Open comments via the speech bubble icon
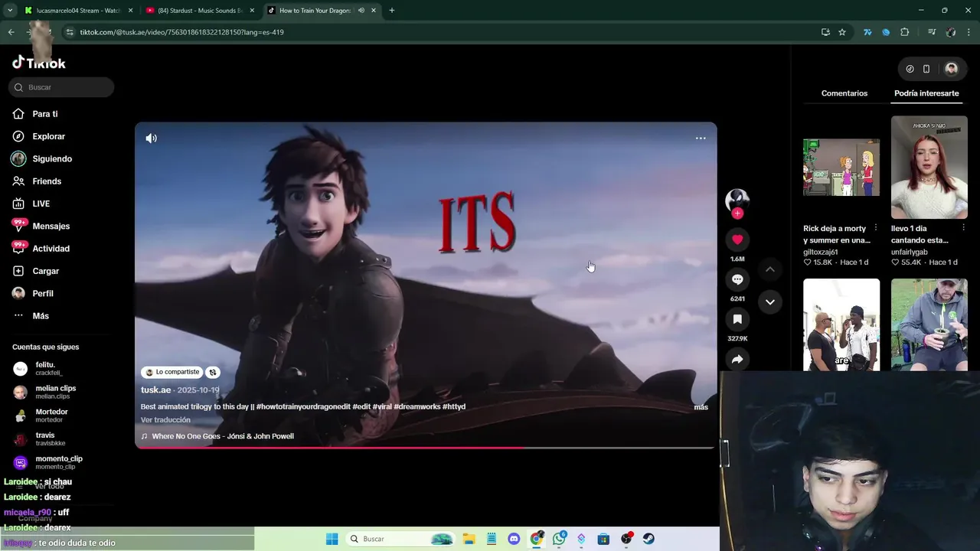The width and height of the screenshot is (980, 551). pyautogui.click(x=737, y=279)
